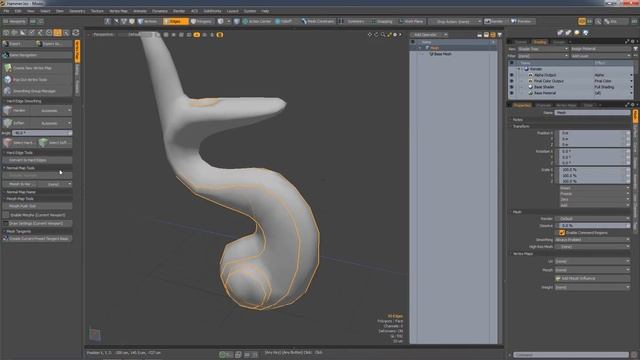Screen dimensions: 640x360
Task: Select Base Mesh in the items list
Action: [x=443, y=54]
